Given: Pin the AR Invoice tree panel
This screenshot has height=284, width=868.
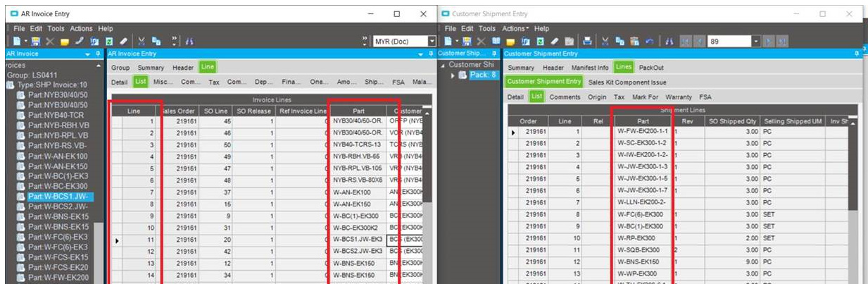Looking at the screenshot, I should [x=97, y=54].
